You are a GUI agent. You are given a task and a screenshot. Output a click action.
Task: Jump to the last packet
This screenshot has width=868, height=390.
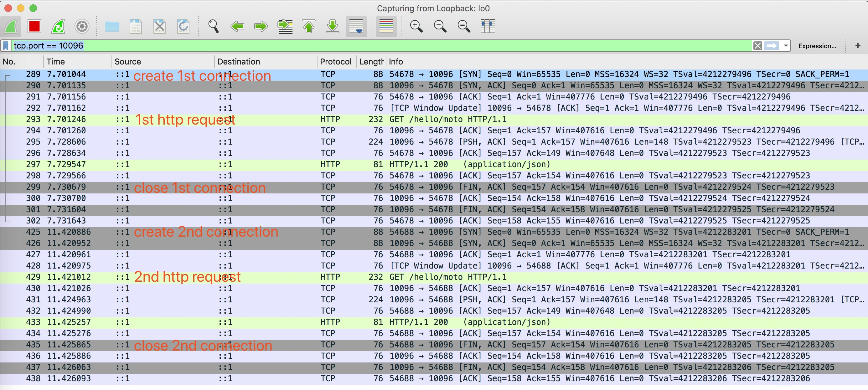(332, 26)
